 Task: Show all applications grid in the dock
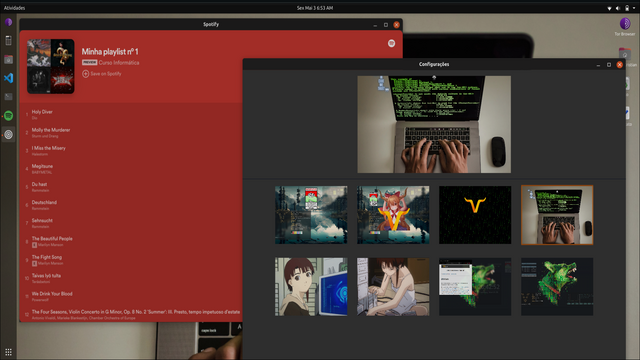(8, 352)
